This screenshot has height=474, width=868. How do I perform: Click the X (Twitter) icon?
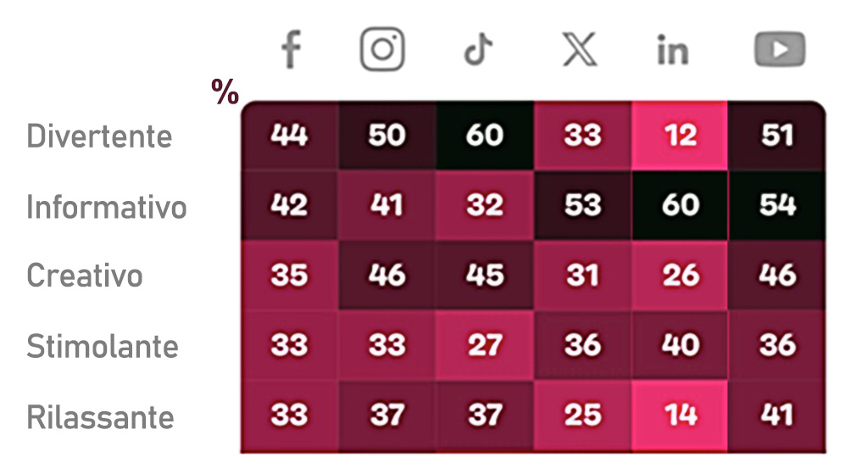(x=580, y=51)
